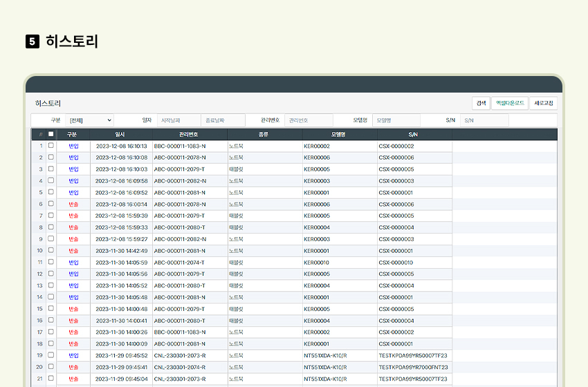The image size is (588, 387).
Task: Check the checkbox for row 13
Action: (x=51, y=285)
